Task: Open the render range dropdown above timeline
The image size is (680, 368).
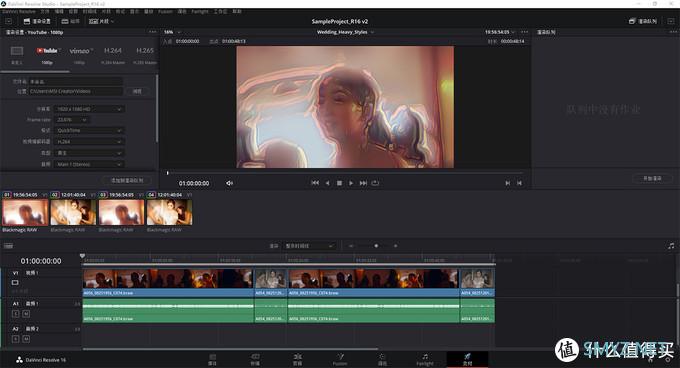Action: [x=310, y=246]
